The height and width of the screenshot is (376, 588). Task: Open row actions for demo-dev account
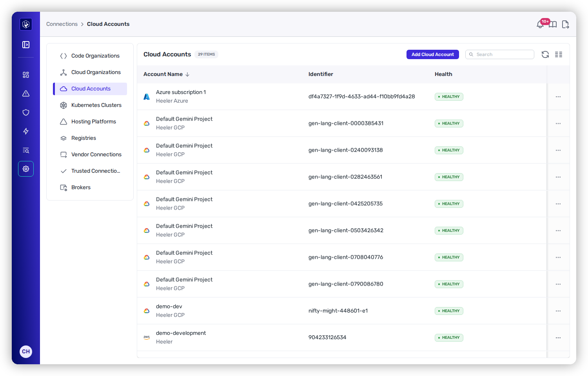[x=558, y=311]
